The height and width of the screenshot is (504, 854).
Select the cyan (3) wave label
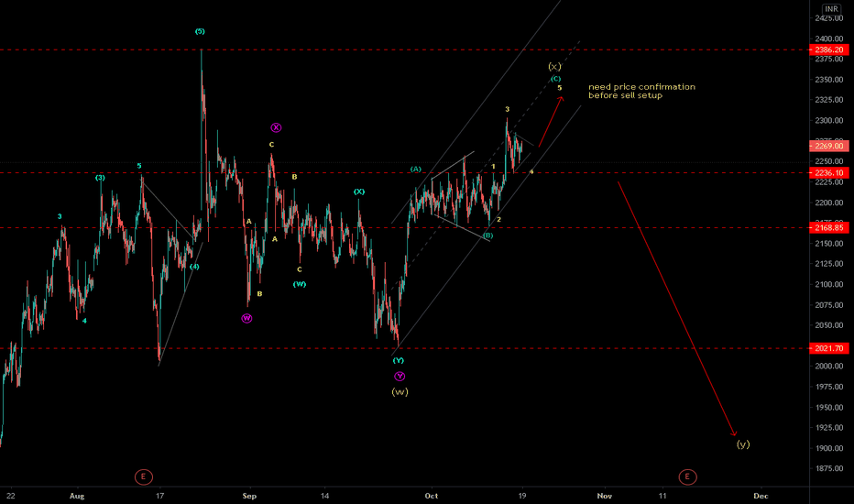tap(100, 178)
